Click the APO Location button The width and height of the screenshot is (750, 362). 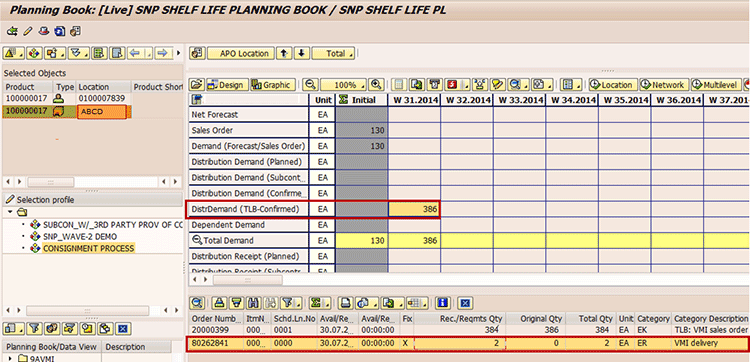241,54
